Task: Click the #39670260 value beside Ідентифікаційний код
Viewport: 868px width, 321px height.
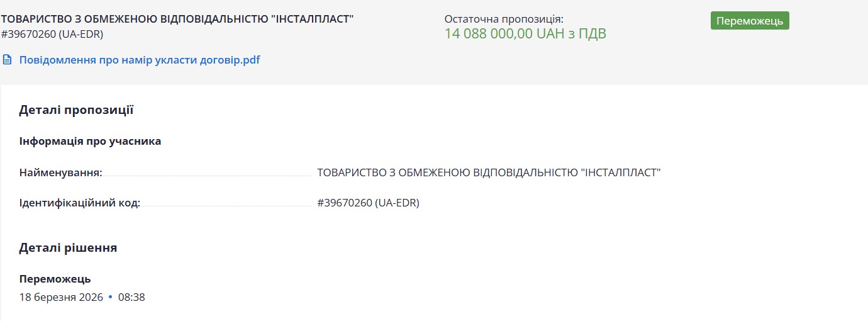Action: 368,203
